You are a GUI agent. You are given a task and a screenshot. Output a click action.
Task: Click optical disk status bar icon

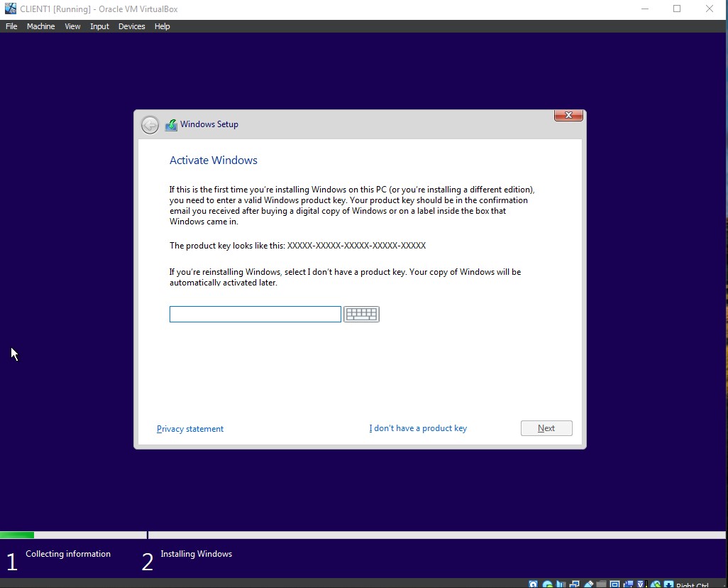pyautogui.click(x=547, y=584)
